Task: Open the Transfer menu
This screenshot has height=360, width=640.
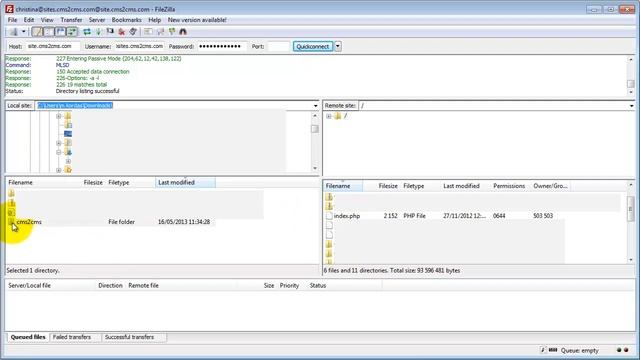Action: (71, 20)
